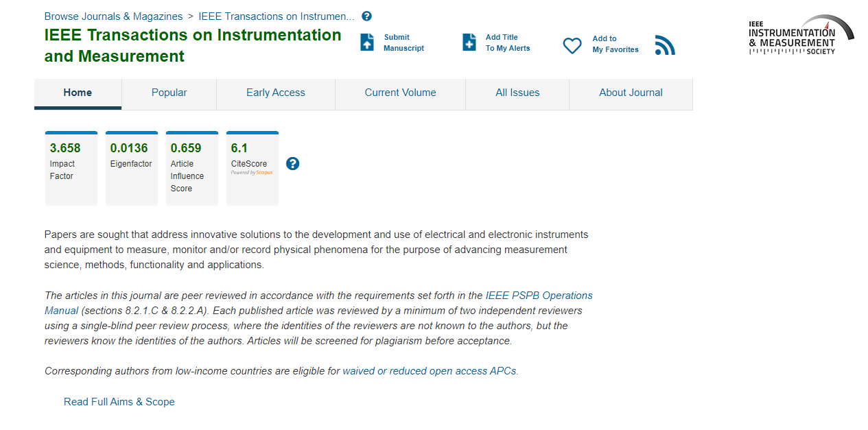
Task: Open the Early Access tab
Action: click(x=276, y=93)
